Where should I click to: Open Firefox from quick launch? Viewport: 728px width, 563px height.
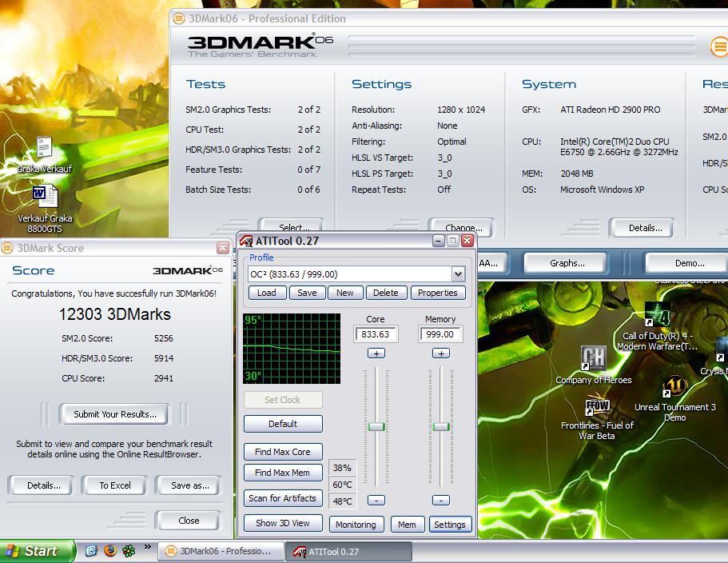(x=110, y=550)
